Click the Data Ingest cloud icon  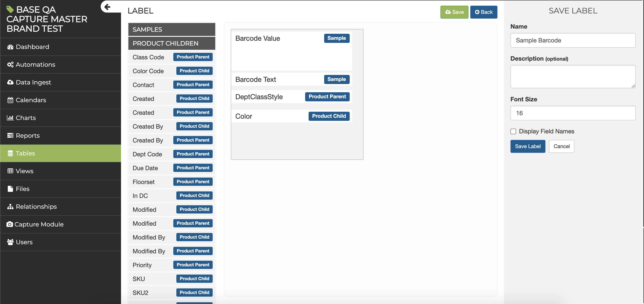coord(10,82)
